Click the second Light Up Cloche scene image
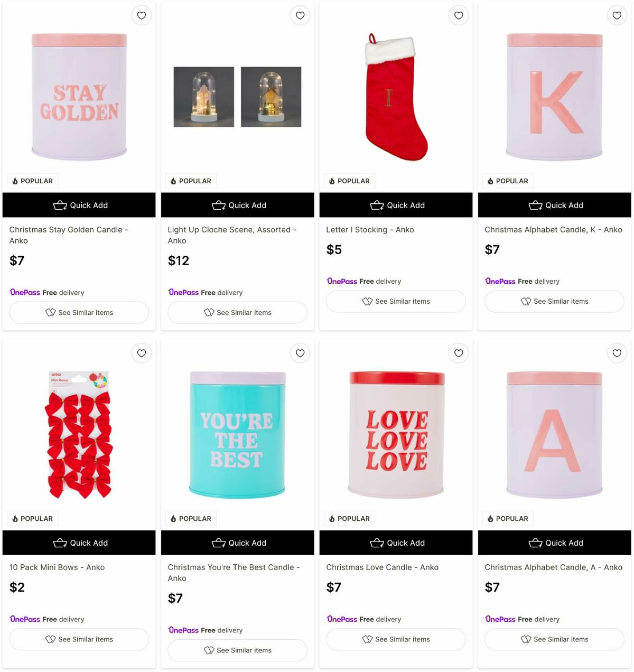The width and height of the screenshot is (634, 672). (271, 97)
